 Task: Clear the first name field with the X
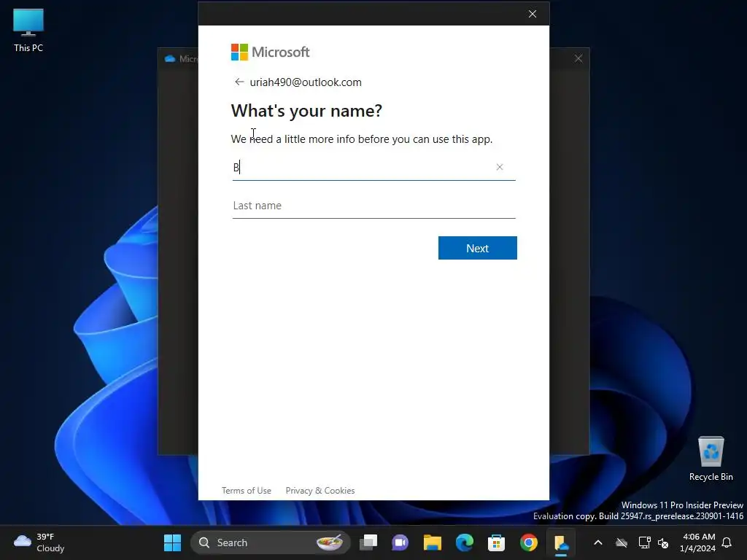pyautogui.click(x=499, y=167)
